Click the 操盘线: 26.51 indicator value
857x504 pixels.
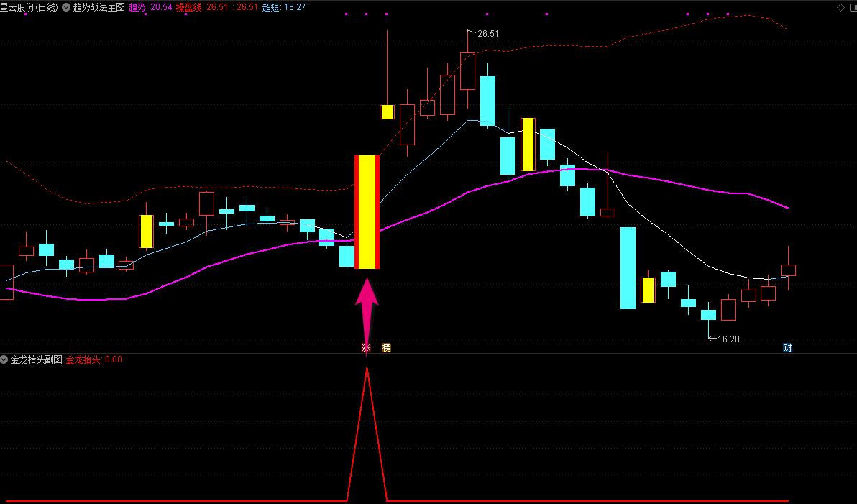202,8
